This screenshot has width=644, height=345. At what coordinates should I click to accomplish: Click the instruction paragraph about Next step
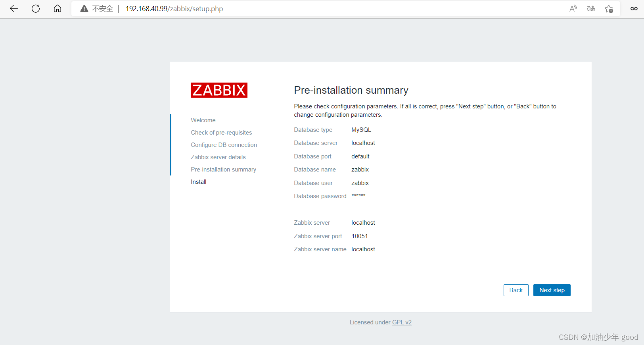(x=425, y=110)
